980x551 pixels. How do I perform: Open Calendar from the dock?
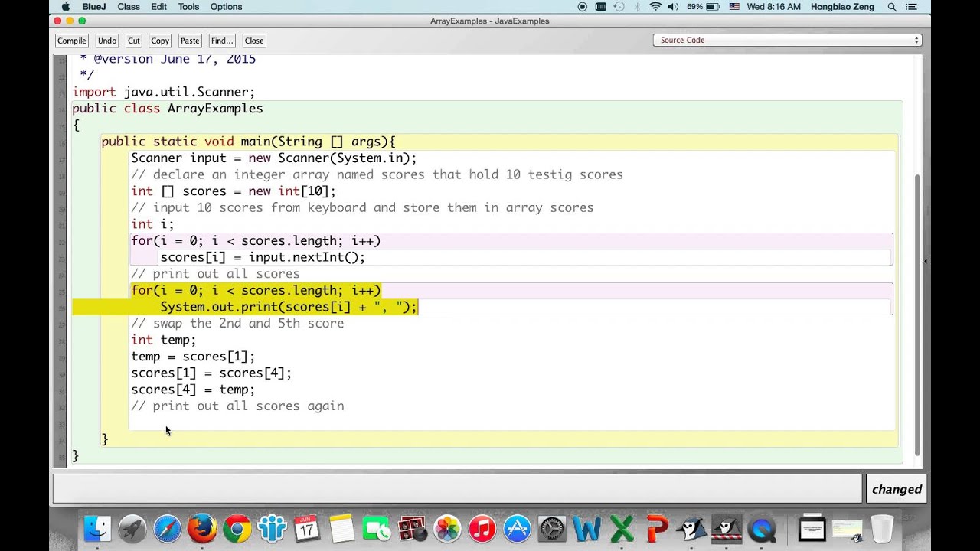coord(307,529)
